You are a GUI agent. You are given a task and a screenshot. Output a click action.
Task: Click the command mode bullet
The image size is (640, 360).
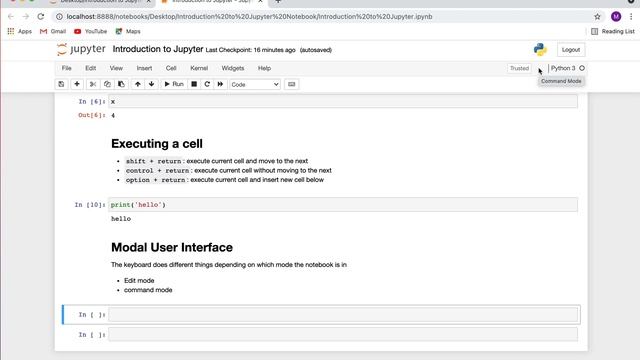tap(148, 290)
